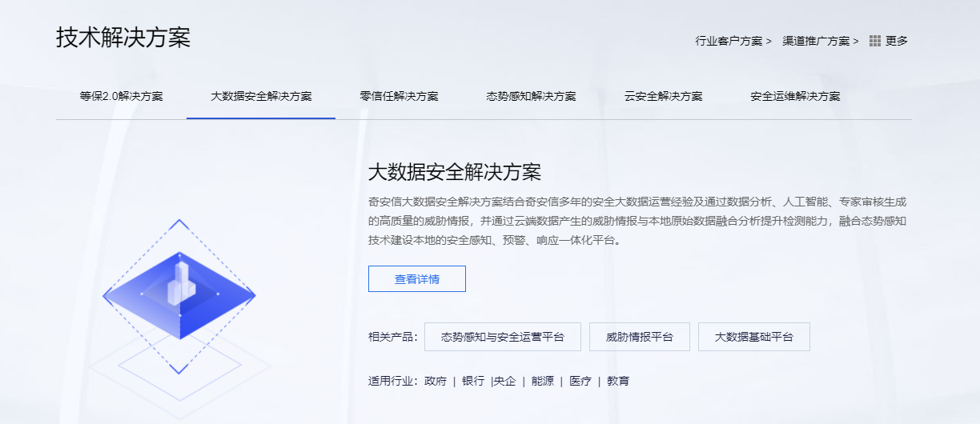980x424 pixels.
Task: Click the 适用行业 label
Action: coord(393,381)
